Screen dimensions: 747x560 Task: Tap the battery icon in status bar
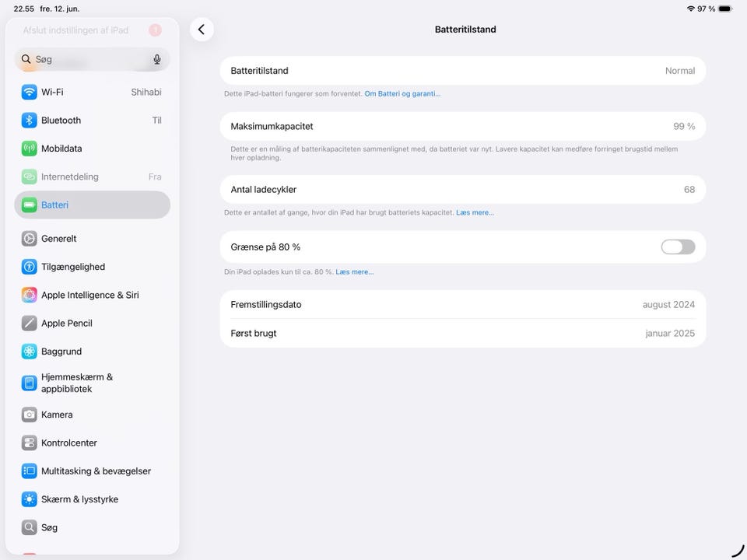[x=725, y=9]
